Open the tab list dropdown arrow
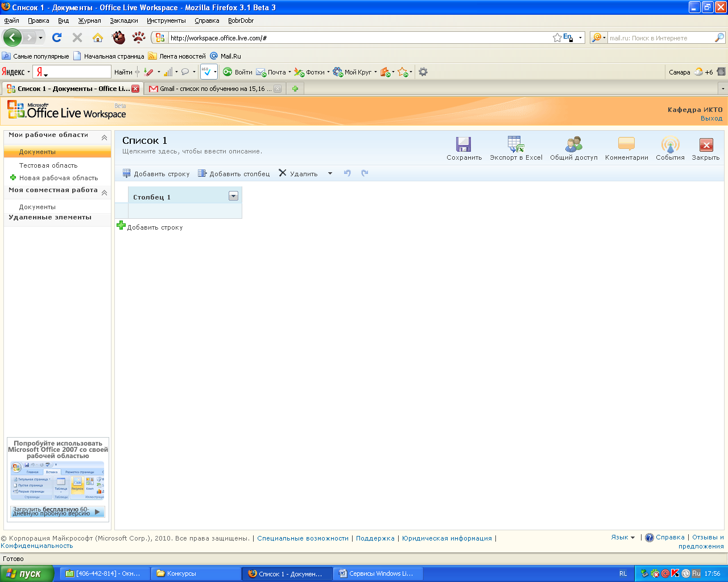This screenshot has height=582, width=728. tap(723, 89)
